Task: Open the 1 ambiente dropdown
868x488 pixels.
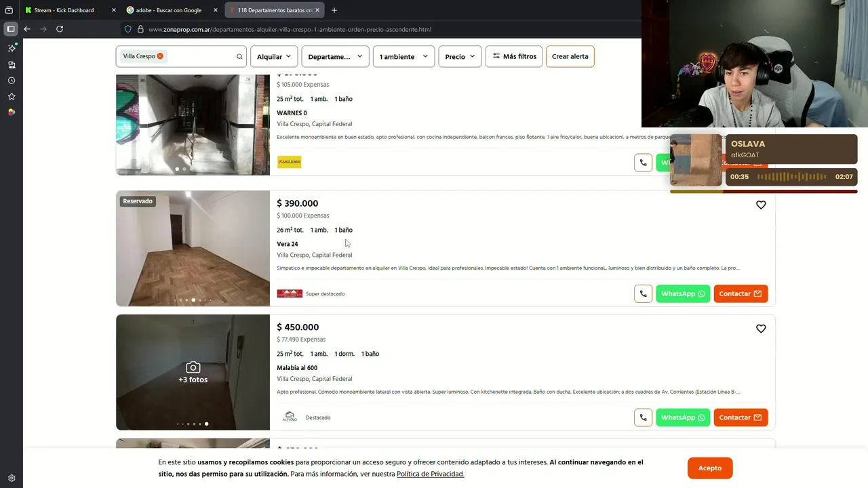Action: pos(403,57)
